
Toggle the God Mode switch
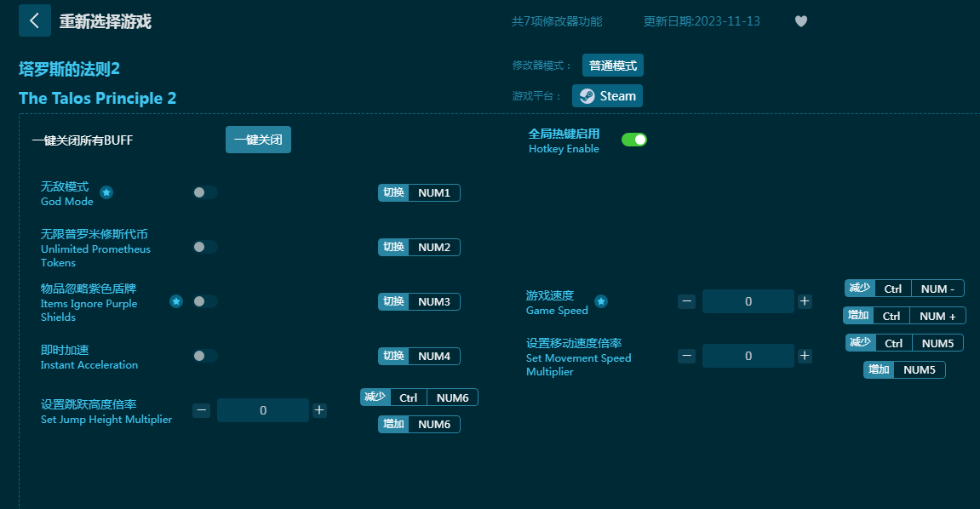point(205,192)
